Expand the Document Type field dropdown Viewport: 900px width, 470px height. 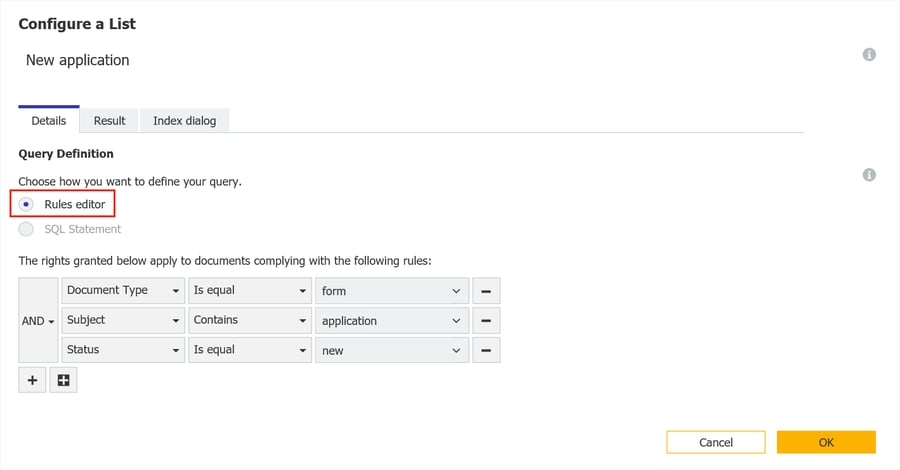[x=122, y=291]
